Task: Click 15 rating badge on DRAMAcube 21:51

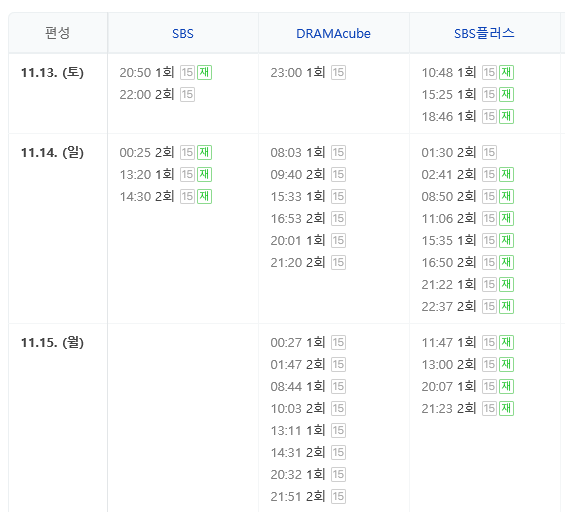Action: (338, 496)
